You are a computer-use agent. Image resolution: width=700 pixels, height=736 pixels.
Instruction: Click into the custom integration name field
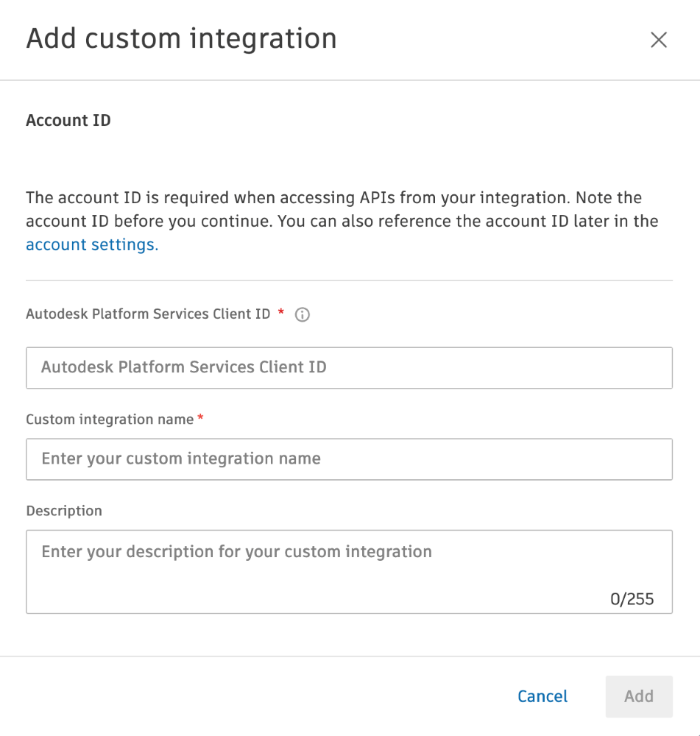pos(350,459)
